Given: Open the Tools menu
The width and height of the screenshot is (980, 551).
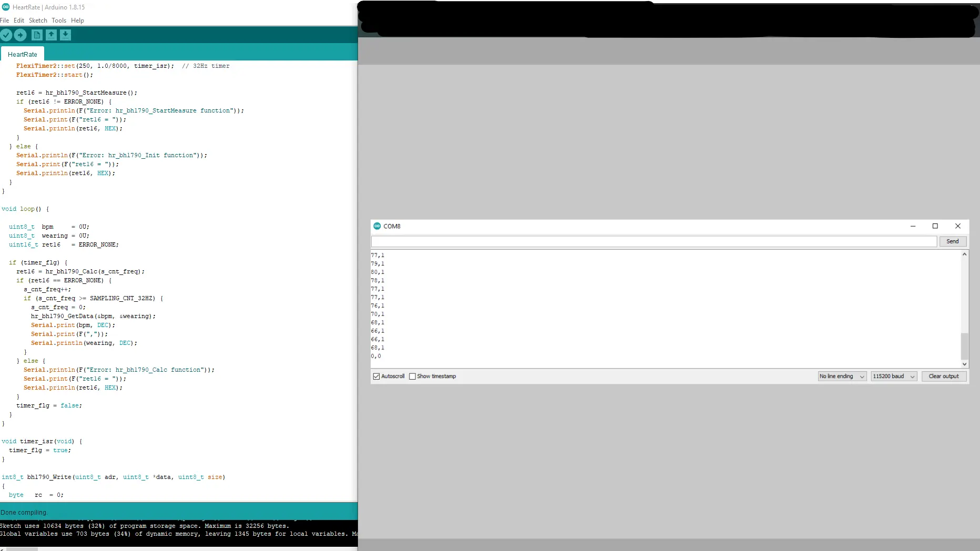Looking at the screenshot, I should pos(59,21).
